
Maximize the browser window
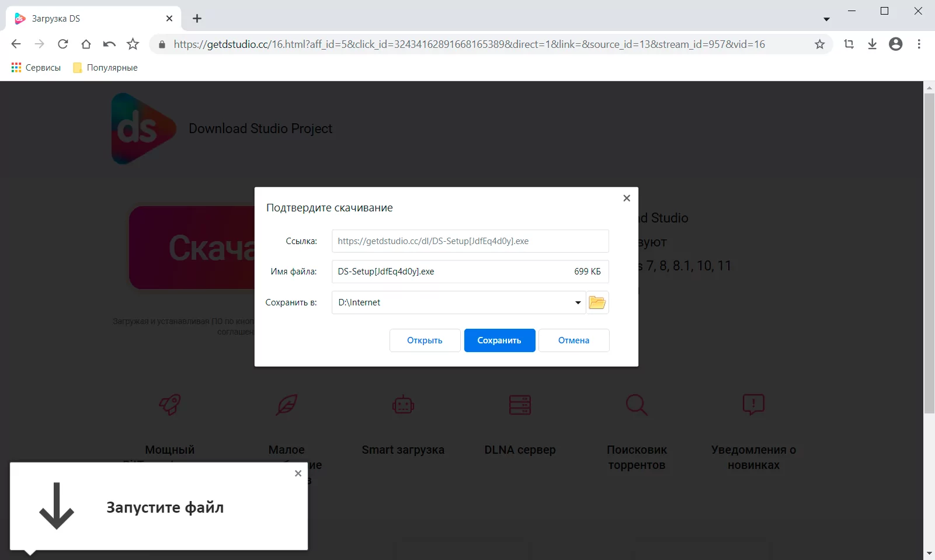(x=884, y=11)
